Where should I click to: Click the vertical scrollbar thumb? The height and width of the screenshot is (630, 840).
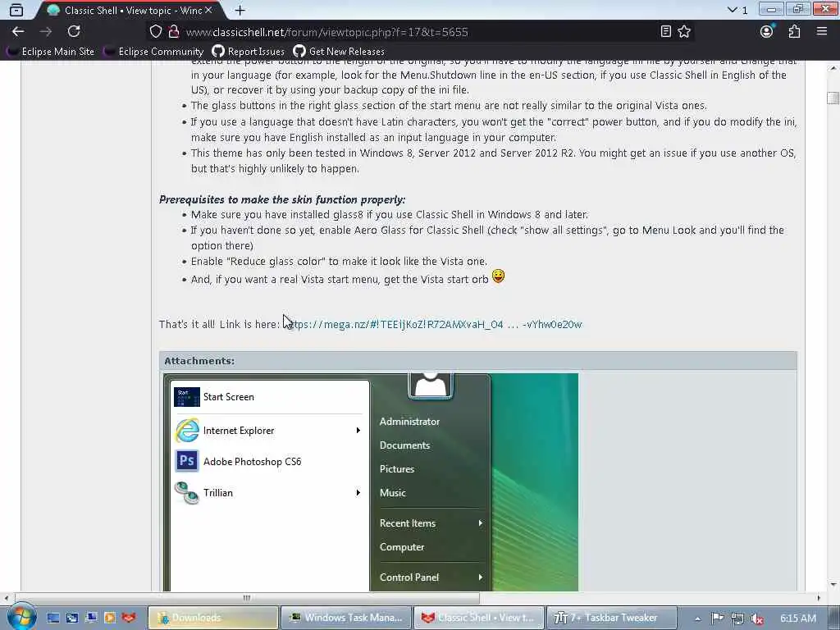833,98
